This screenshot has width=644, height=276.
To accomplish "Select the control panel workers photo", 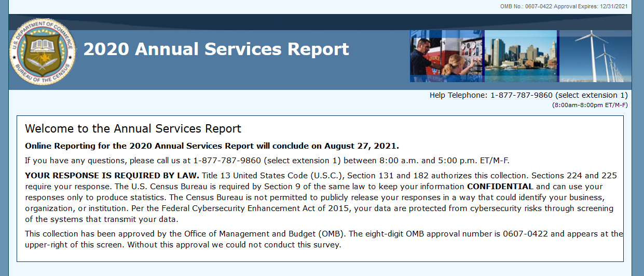I will tap(446, 56).
